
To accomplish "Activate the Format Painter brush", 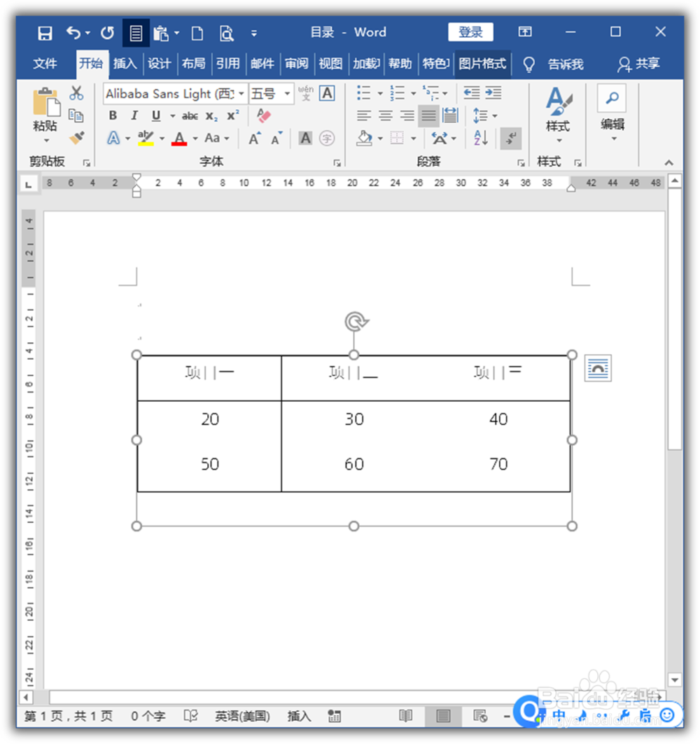I will click(x=76, y=138).
